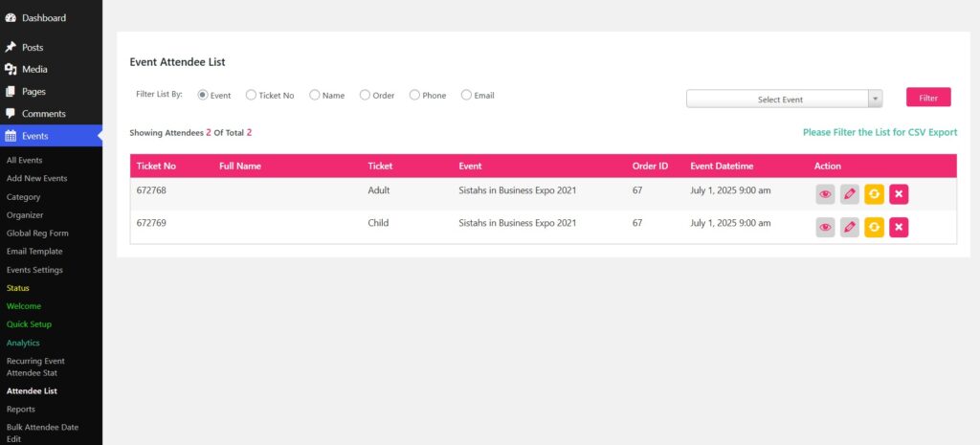
Task: Click the yellow refresh icon for ticket 672769
Action: [x=874, y=227]
